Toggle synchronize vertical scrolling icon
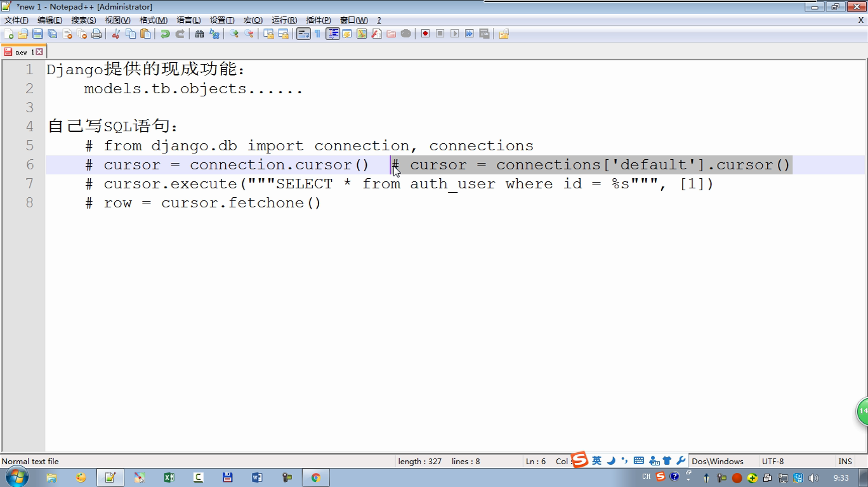The width and height of the screenshot is (868, 487). (268, 34)
